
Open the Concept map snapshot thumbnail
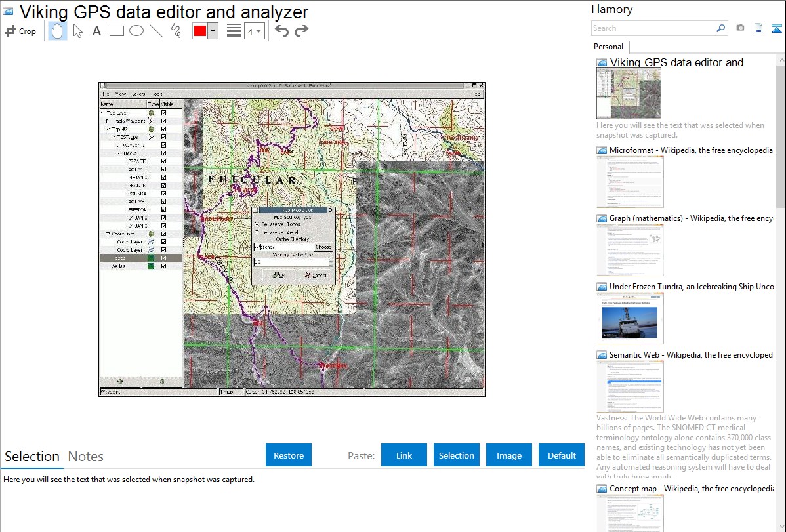[x=630, y=513]
